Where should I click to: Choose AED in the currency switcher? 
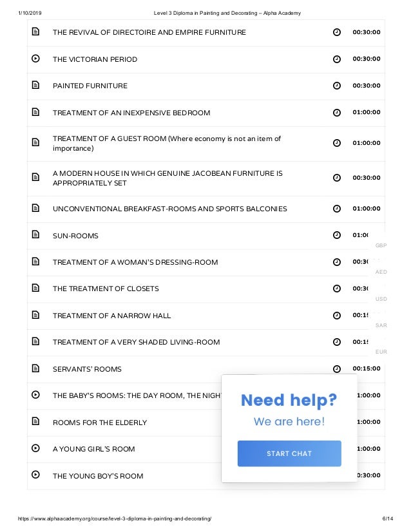click(x=381, y=272)
